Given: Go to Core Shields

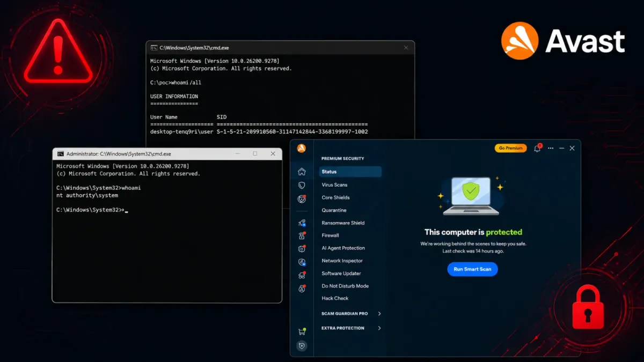Looking at the screenshot, I should coord(335,197).
